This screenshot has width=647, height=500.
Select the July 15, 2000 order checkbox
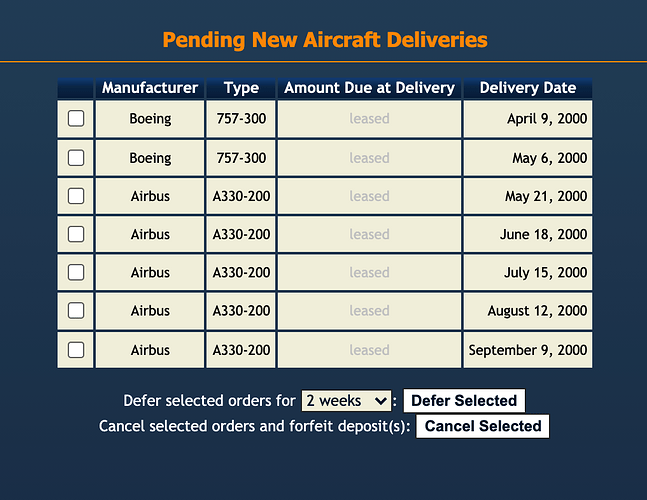76,273
